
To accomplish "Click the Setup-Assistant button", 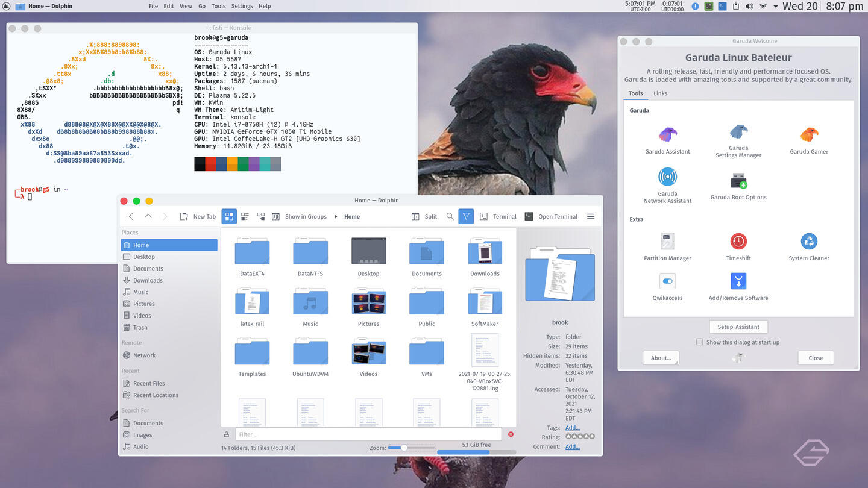I will point(738,327).
